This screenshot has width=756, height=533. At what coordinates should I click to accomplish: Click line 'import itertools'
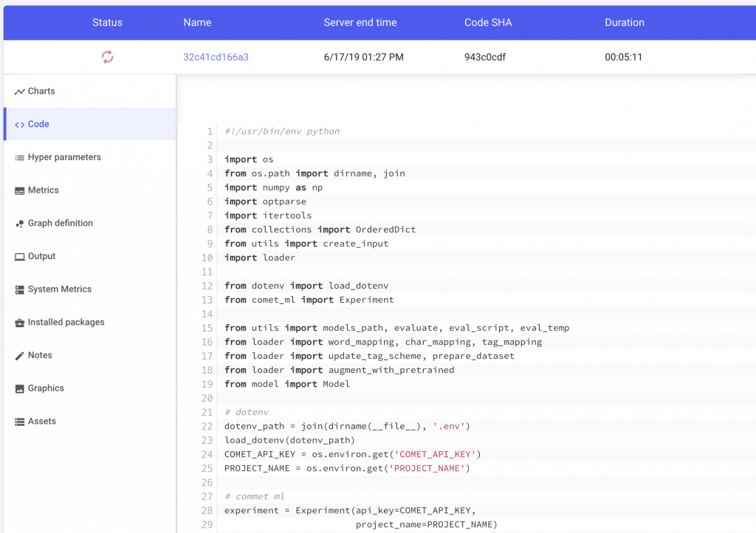(x=268, y=216)
